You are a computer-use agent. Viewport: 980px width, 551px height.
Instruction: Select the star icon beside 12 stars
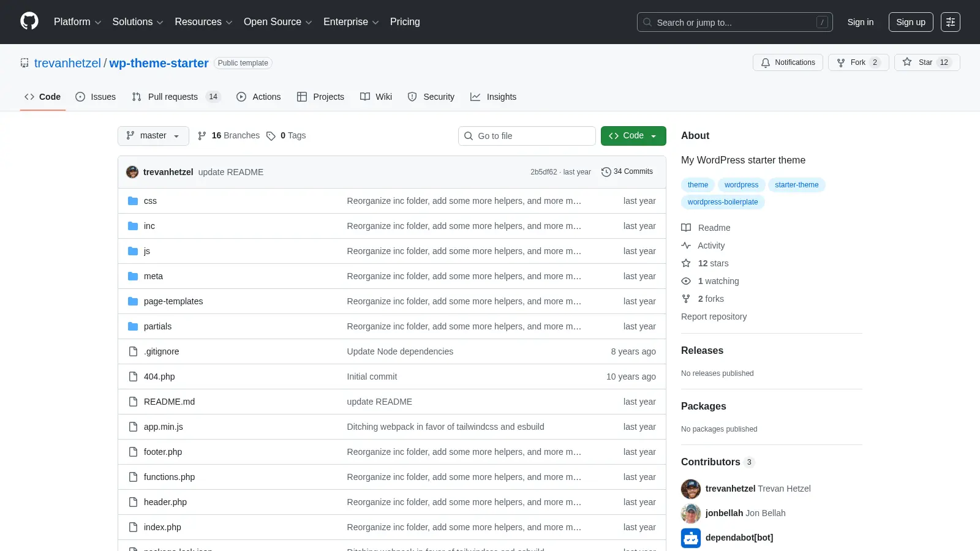[686, 263]
